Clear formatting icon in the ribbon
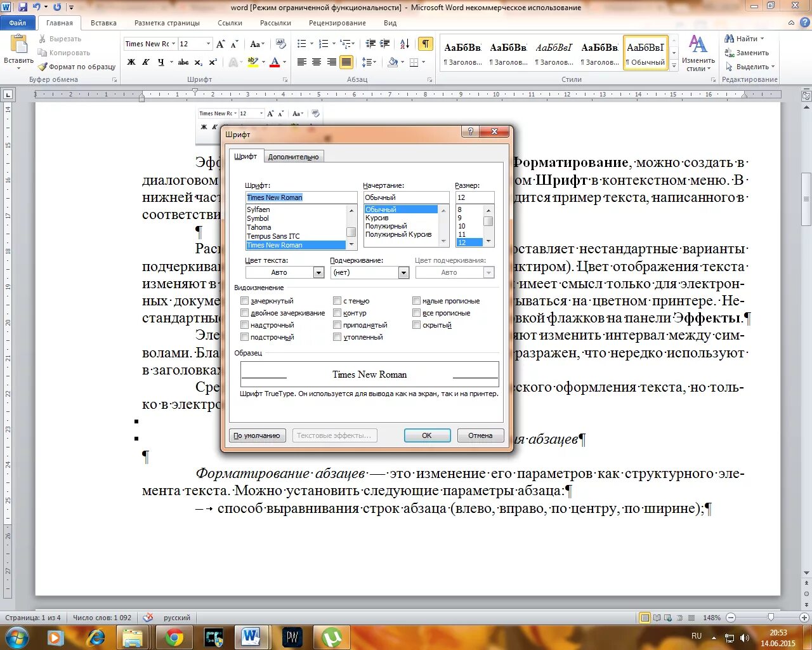 coord(282,44)
